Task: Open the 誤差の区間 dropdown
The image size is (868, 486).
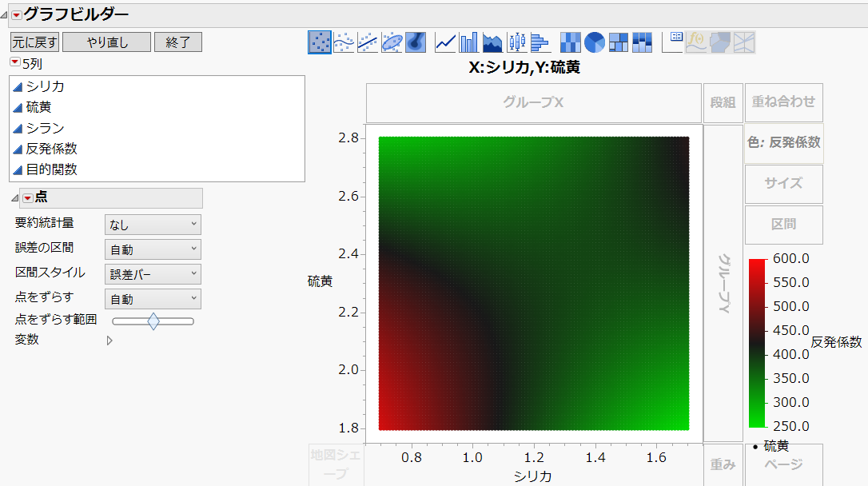Action: click(153, 249)
